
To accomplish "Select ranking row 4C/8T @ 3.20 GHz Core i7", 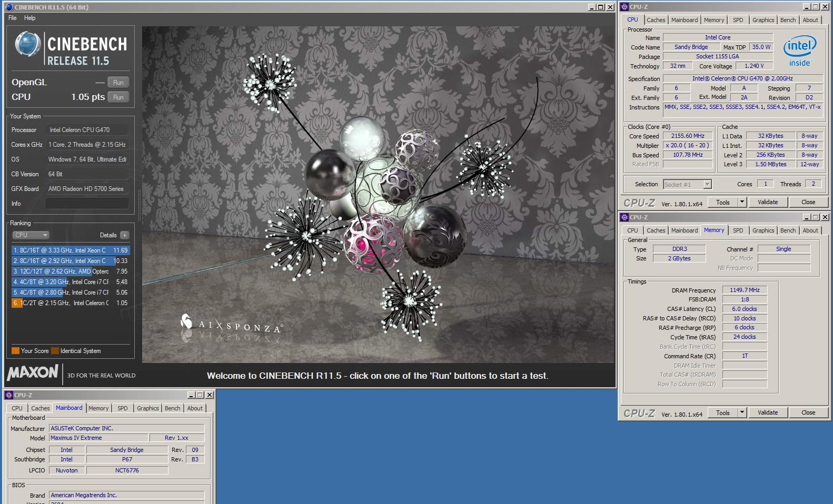I will point(71,282).
